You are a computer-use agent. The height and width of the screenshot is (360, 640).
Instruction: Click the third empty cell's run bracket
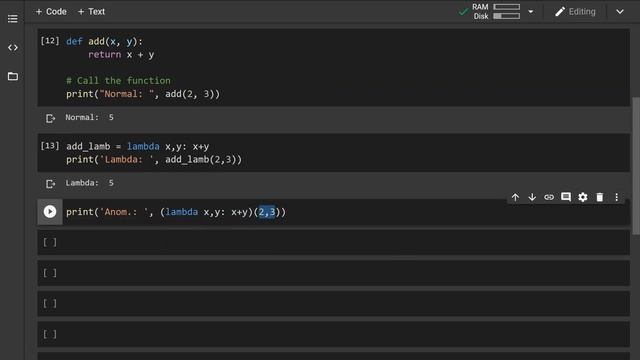click(50, 304)
